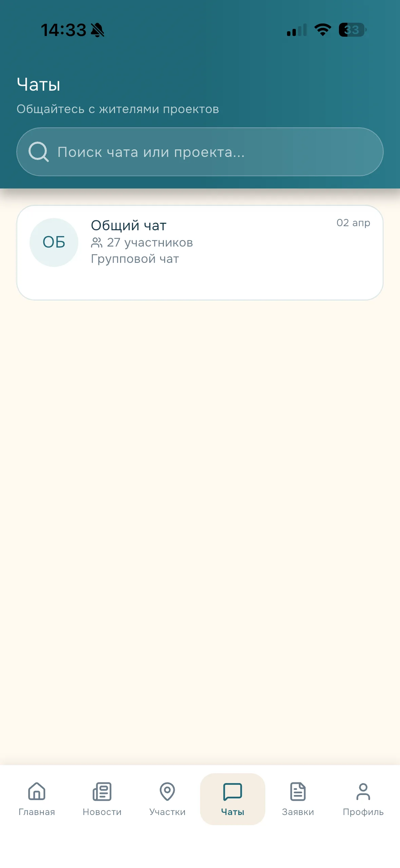Image resolution: width=400 pixels, height=868 pixels.
Task: Tap the muted bell status icon
Action: [x=98, y=30]
